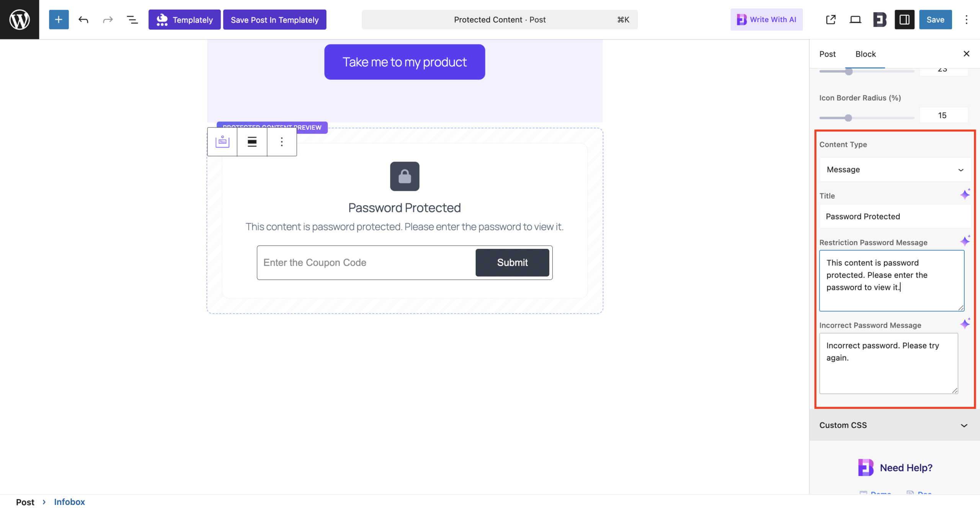The width and height of the screenshot is (980, 508).
Task: Adjust the Icon Border Radius slider
Action: coord(867,118)
